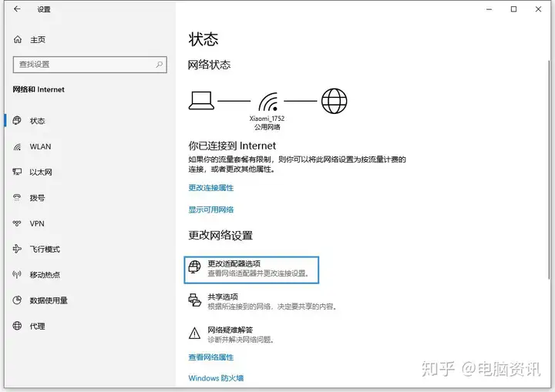This screenshot has height=392, width=555.
Task: Click the search magnifier icon
Action: coord(160,65)
